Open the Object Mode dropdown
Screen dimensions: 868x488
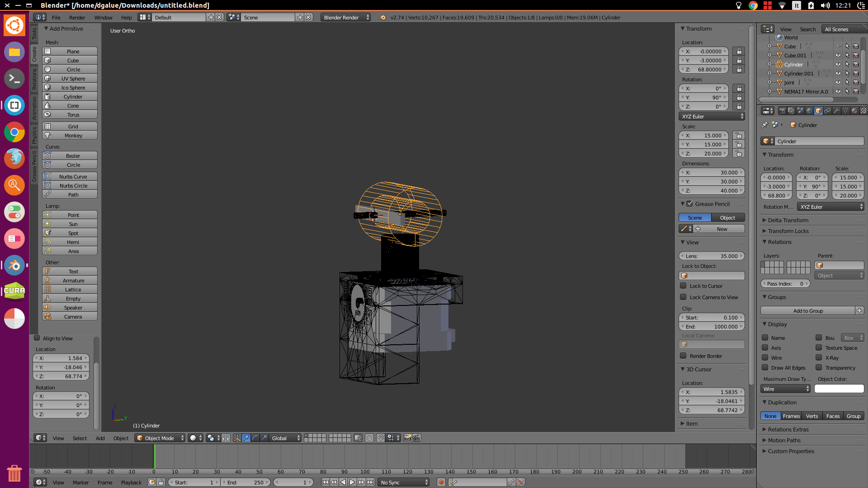click(x=160, y=438)
